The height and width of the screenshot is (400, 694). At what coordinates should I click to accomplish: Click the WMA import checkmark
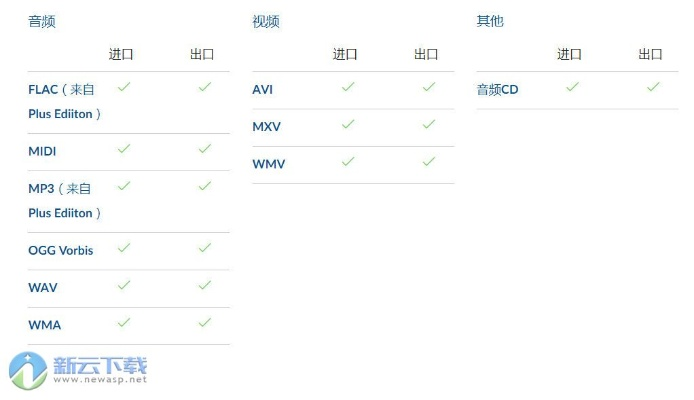[x=124, y=322]
